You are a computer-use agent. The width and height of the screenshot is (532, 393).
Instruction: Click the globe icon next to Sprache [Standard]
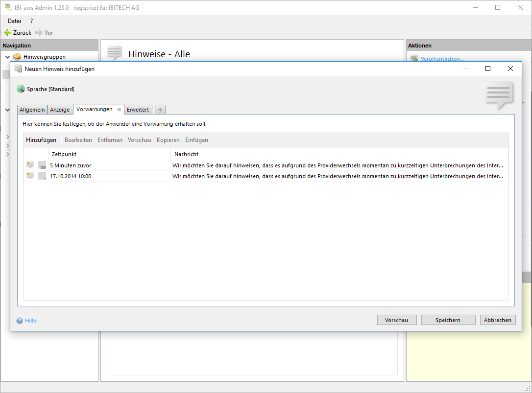click(21, 89)
